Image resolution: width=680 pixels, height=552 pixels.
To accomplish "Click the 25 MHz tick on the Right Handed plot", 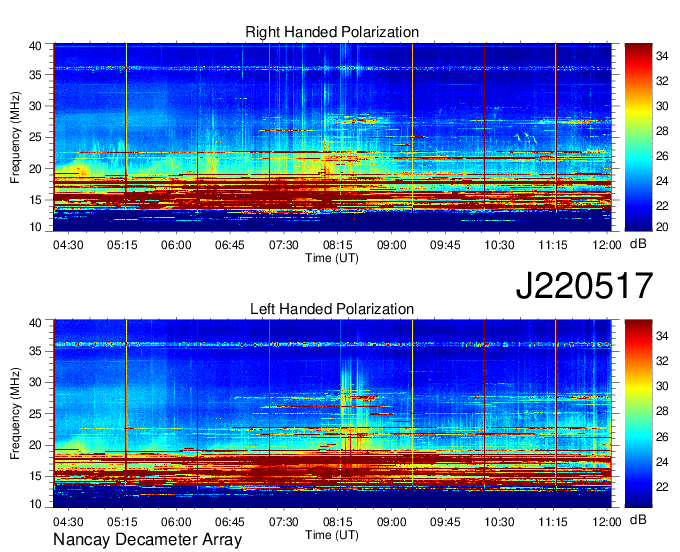I will (x=36, y=137).
